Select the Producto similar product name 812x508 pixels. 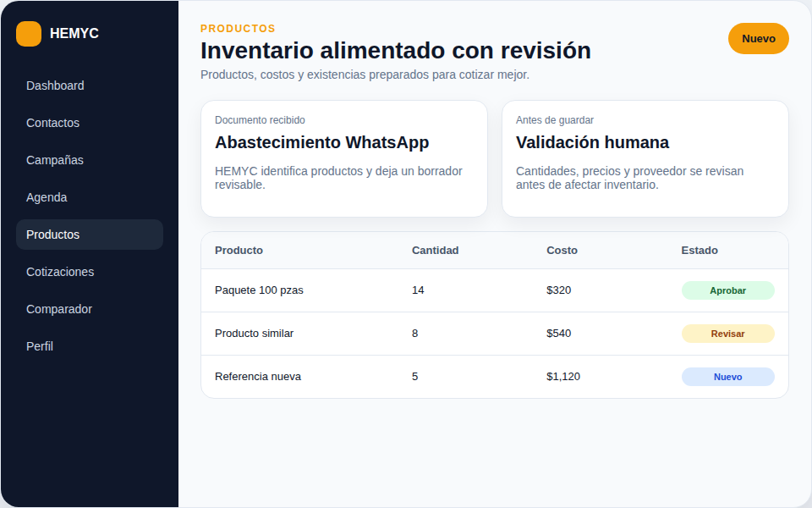tap(255, 334)
